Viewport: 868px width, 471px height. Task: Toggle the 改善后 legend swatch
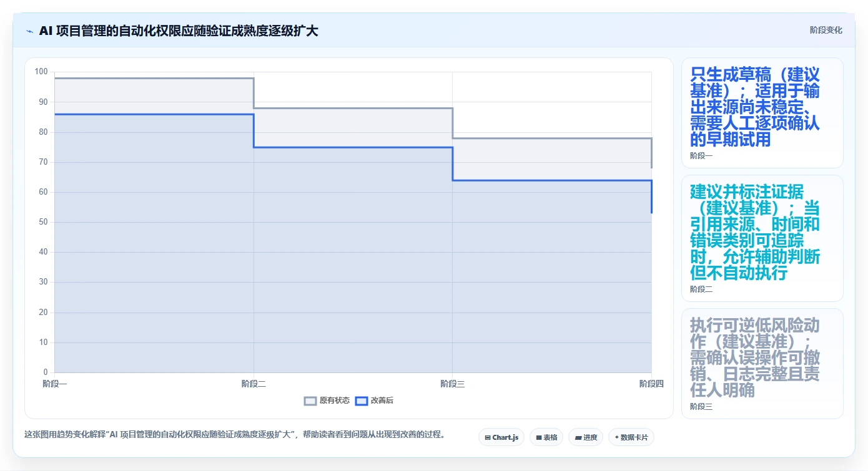pos(362,401)
